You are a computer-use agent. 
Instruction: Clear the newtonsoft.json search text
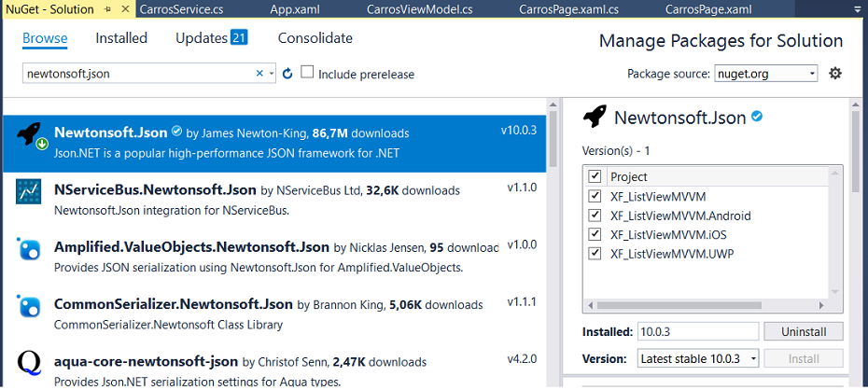pos(259,73)
